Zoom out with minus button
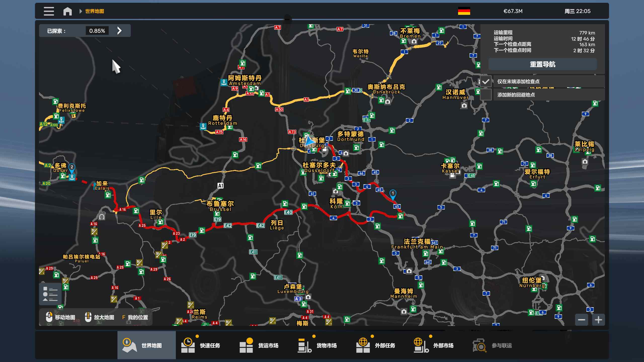 [581, 320]
